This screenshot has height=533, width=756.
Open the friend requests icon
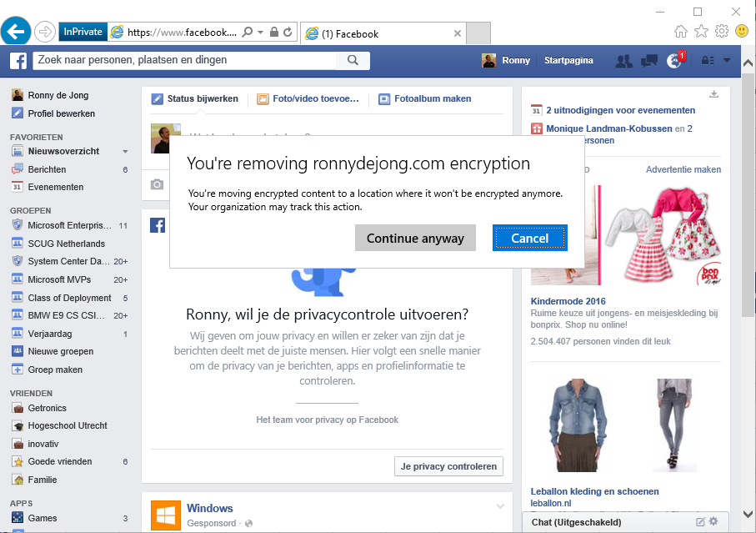click(623, 60)
